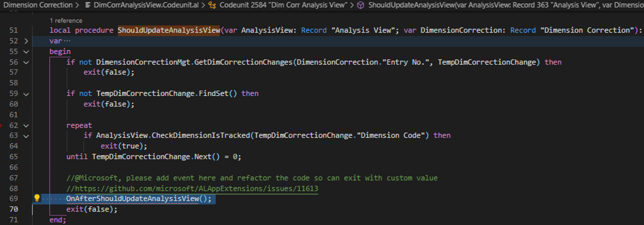Click the begin keyword
The image size is (644, 225).
pyautogui.click(x=60, y=52)
